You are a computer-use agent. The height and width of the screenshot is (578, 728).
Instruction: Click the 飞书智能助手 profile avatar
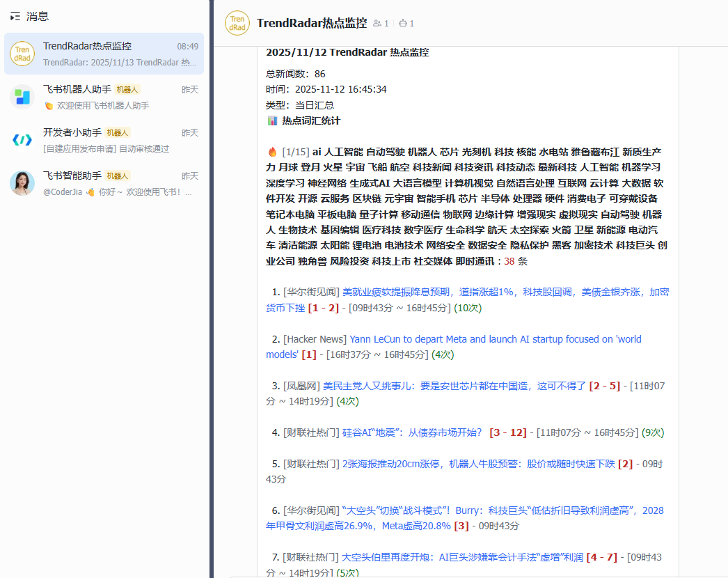(22, 183)
